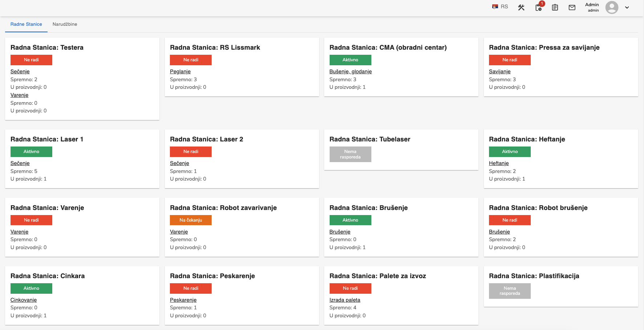Click Ne radi status on Laser 2

tap(191, 152)
